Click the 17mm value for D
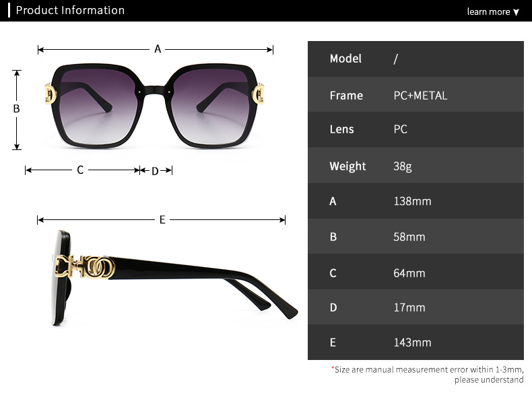The image size is (532, 397). coord(409,308)
